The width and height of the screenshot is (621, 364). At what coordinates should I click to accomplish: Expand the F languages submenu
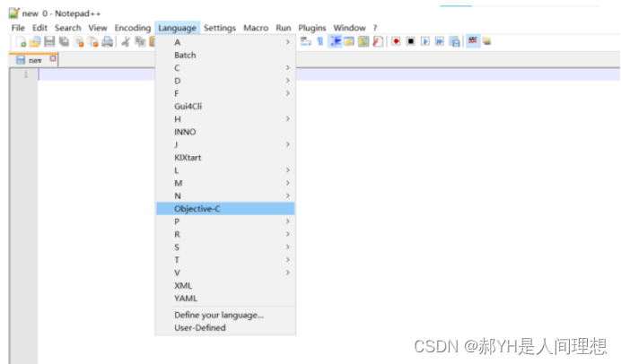pyautogui.click(x=225, y=93)
